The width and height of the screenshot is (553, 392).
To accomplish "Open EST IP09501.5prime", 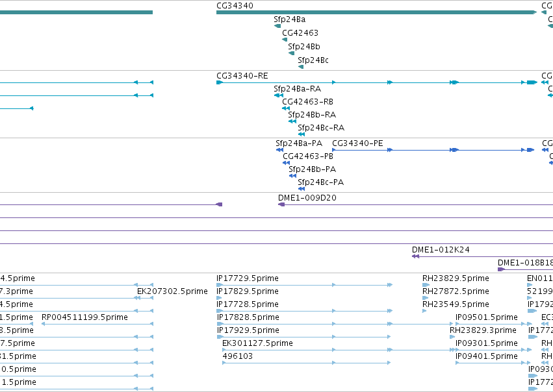I will (486, 317).
